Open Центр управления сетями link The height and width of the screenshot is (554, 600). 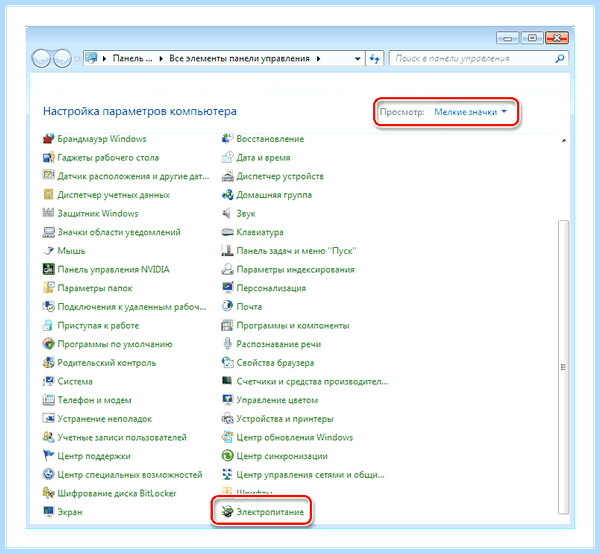pyautogui.click(x=310, y=474)
